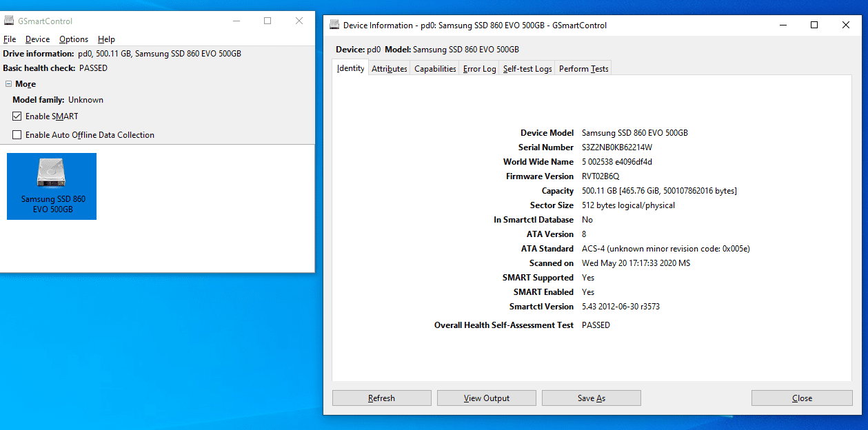The width and height of the screenshot is (868, 430).
Task: Go to the Perform Tests tab
Action: coord(583,69)
